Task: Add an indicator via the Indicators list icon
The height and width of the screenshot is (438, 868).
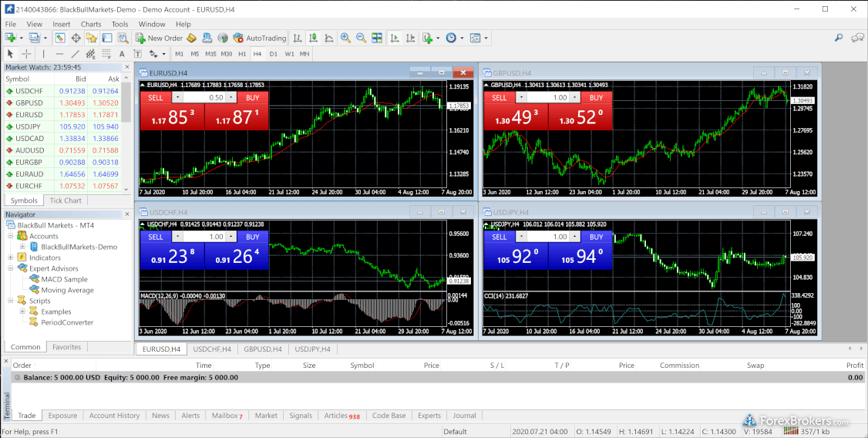Action: coord(427,38)
